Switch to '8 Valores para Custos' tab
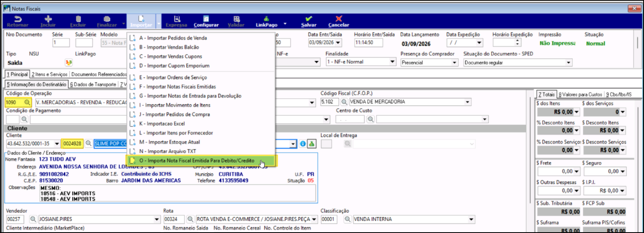This screenshot has width=644, height=233. tap(580, 95)
